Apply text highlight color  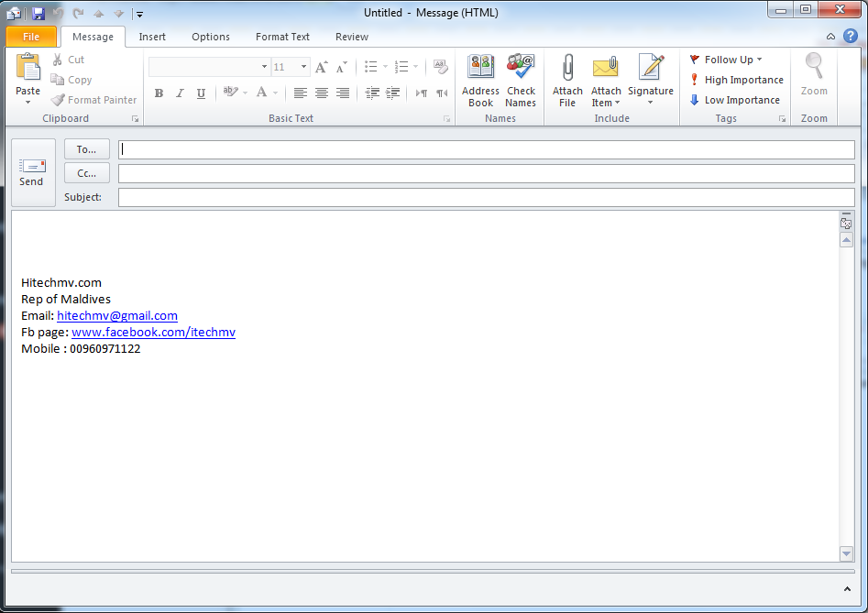(230, 93)
